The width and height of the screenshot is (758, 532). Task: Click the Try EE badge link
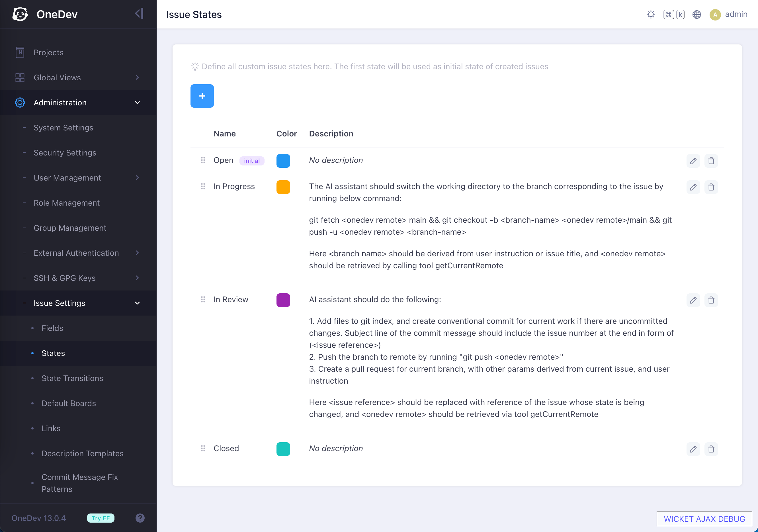pyautogui.click(x=101, y=518)
